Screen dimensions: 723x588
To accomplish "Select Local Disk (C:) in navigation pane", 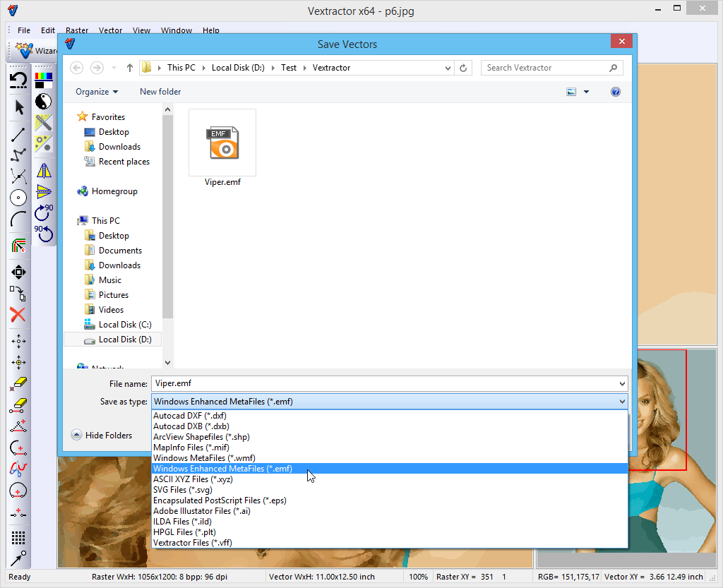I will (124, 325).
